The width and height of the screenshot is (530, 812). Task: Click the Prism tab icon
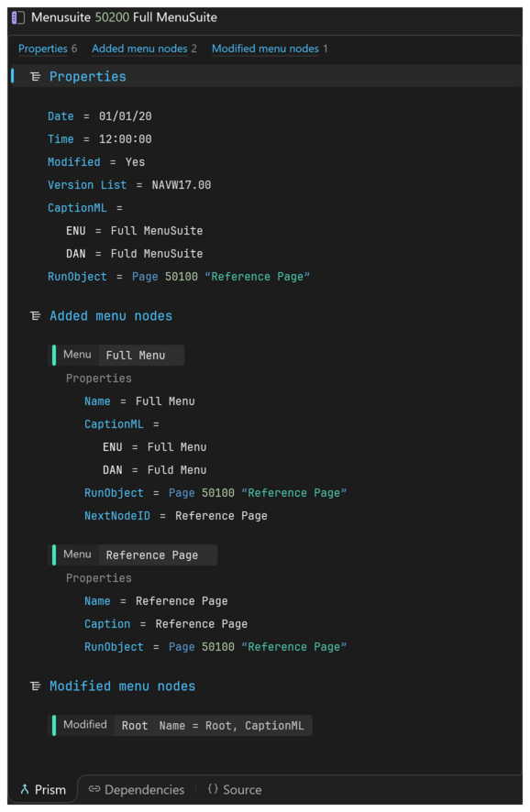(25, 790)
